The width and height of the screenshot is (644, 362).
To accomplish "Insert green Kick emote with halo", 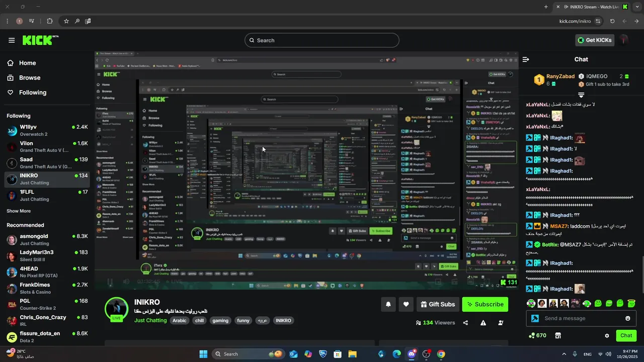I will (x=631, y=303).
